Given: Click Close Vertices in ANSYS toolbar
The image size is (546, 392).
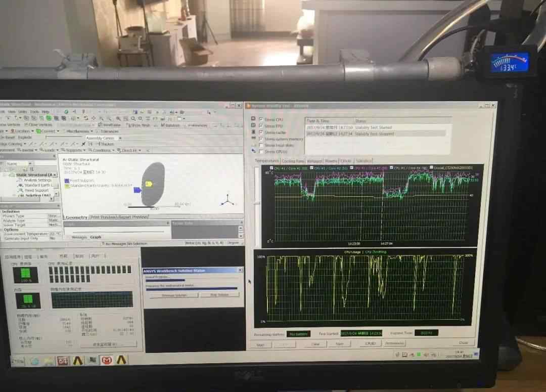Looking at the screenshot, I should pyautogui.click(x=38, y=124).
